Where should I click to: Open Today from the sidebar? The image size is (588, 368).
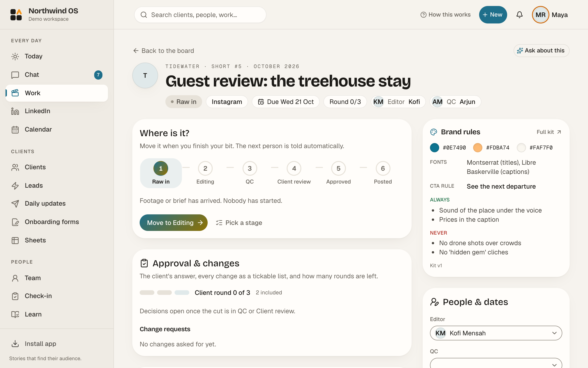click(x=57, y=56)
